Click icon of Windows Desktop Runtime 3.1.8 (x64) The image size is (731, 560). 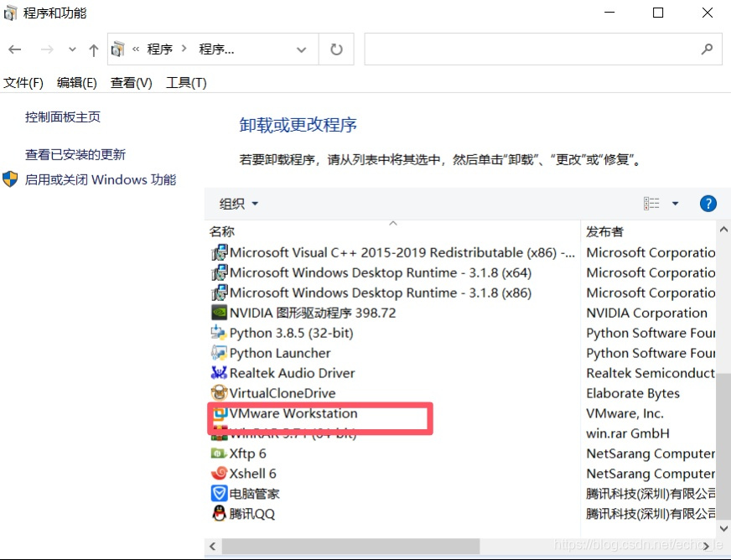pos(220,272)
